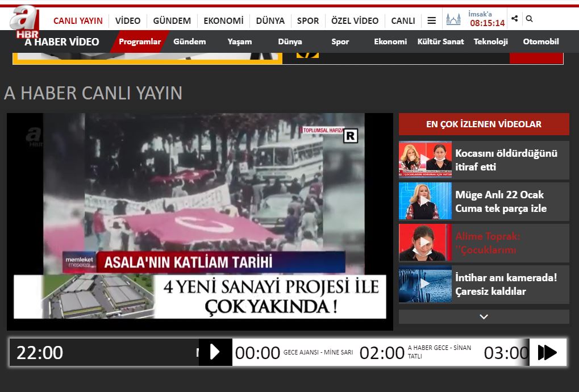Go to CANLI YAYIN menu item
579x392 pixels.
click(78, 20)
